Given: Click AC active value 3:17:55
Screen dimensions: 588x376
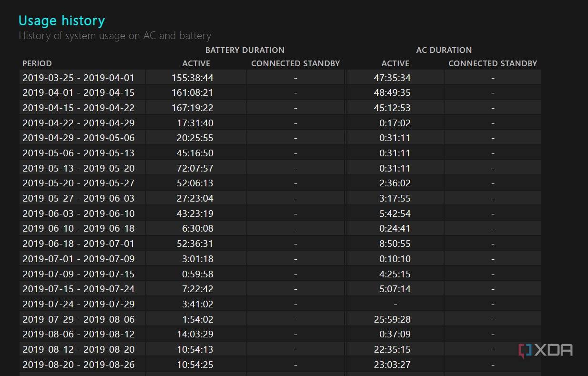Looking at the screenshot, I should [395, 198].
